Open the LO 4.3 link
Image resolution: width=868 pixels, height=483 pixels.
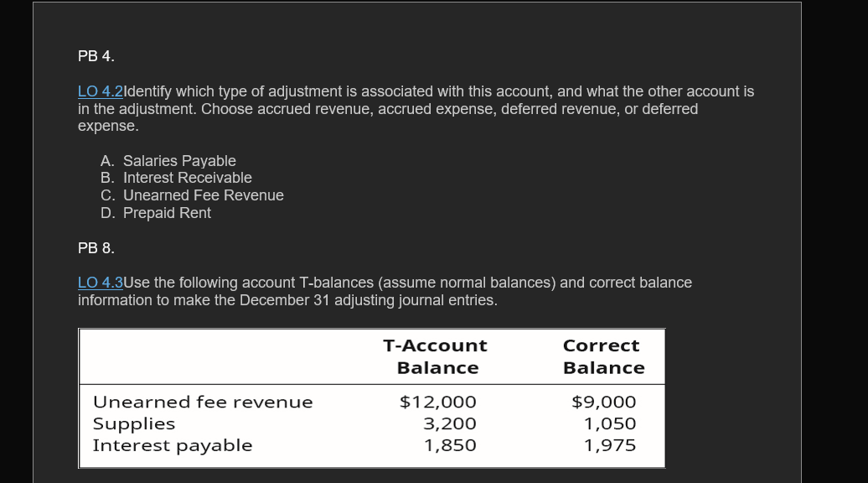pyautogui.click(x=100, y=283)
